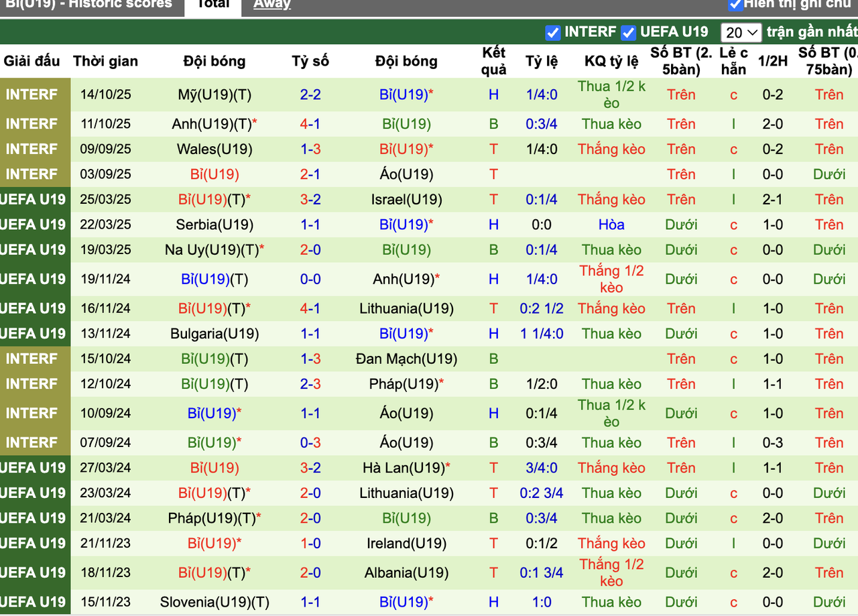
Task: Click the Hà Lan(U19) team name
Action: (x=406, y=468)
